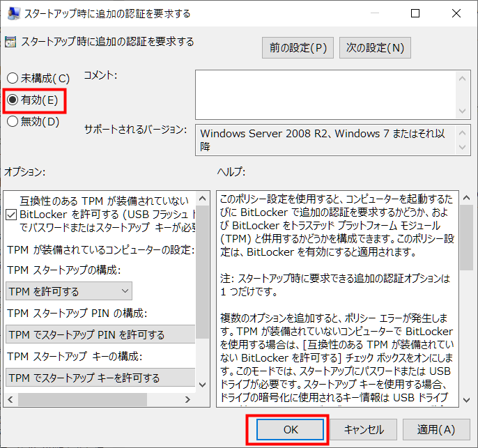
Task: Select the 無効(D) radio button
Action: tap(13, 122)
